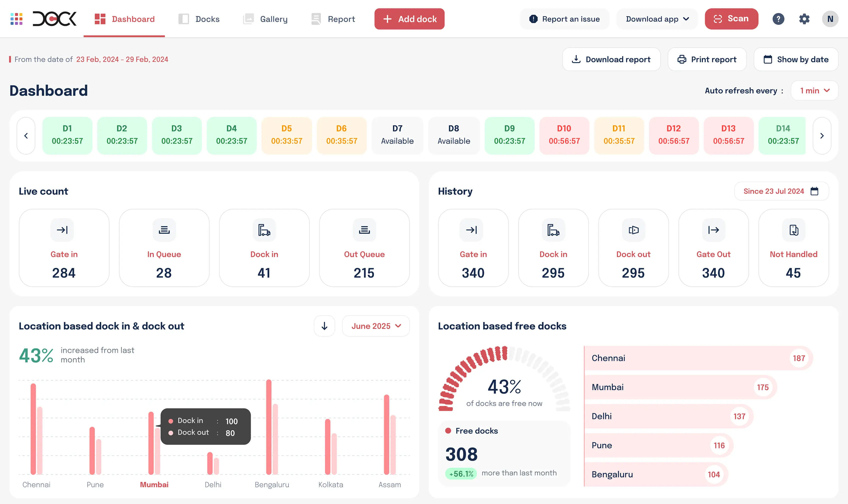Click the Not Handled icon
Screen dimensions: 848x504
(794, 230)
